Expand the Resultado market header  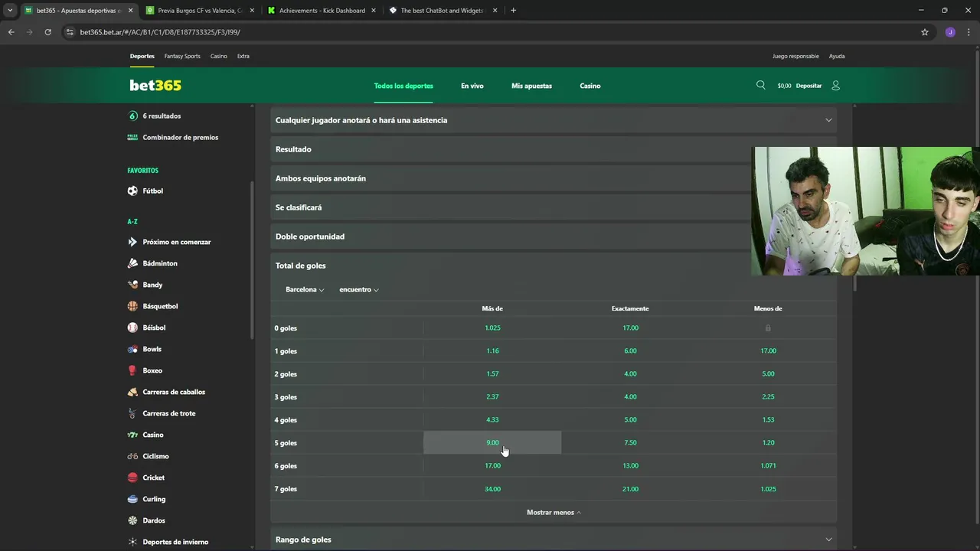pos(554,149)
